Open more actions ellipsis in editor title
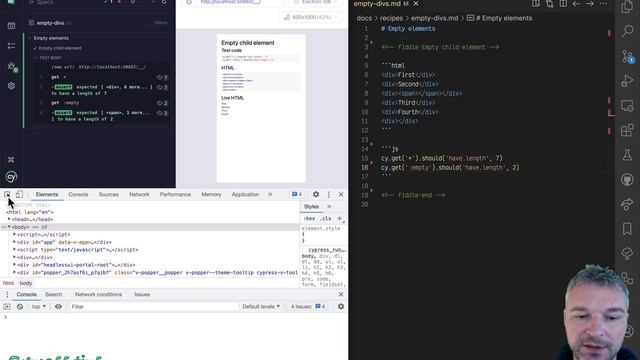This screenshot has height=360, width=640. [603, 4]
